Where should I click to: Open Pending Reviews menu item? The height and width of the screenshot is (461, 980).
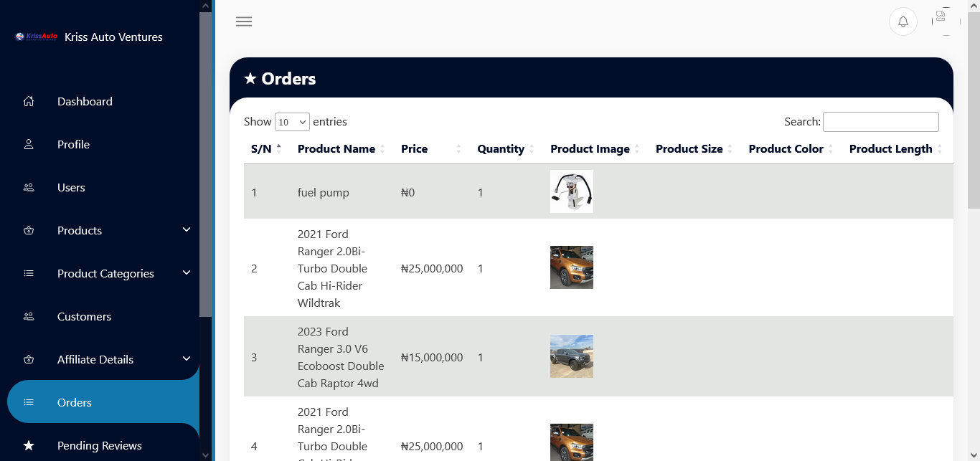[x=100, y=445]
